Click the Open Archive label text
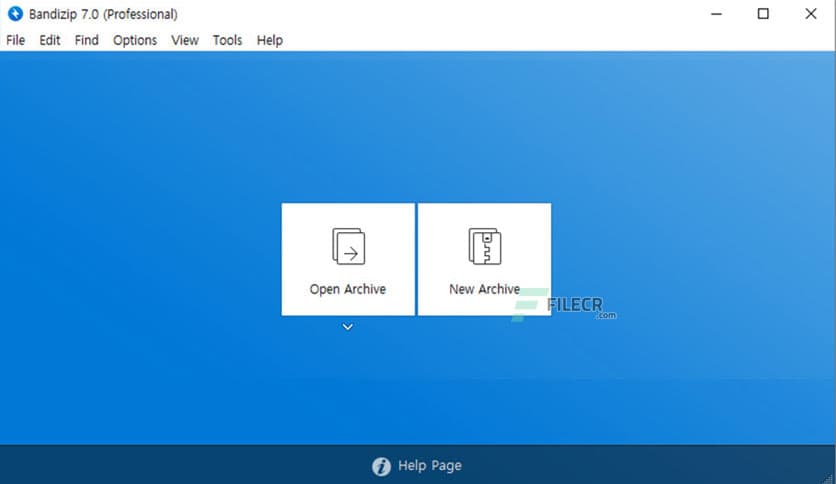 (348, 289)
